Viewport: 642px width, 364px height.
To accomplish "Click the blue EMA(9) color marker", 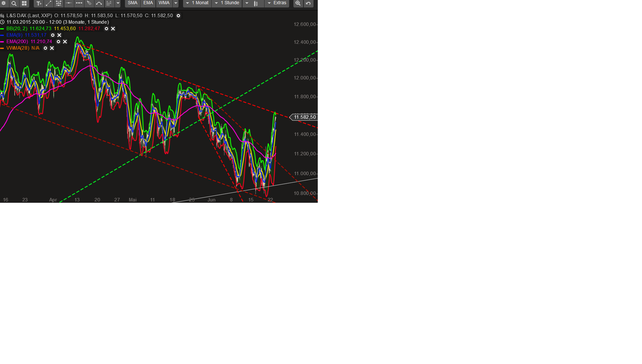I will (x=2, y=35).
